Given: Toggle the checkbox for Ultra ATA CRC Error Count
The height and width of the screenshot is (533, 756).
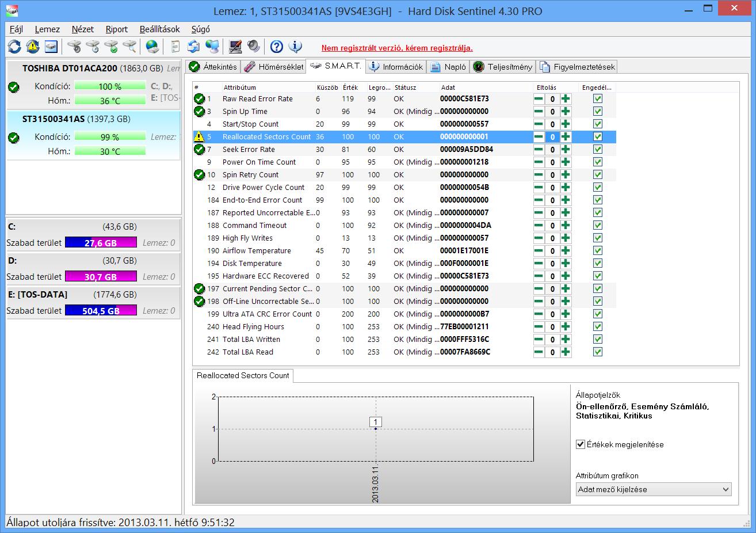Looking at the screenshot, I should tap(598, 314).
